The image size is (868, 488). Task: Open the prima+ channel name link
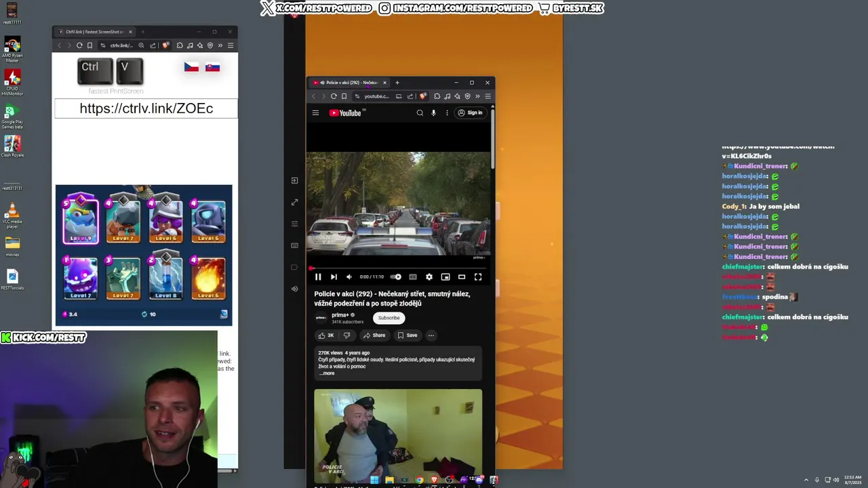pyautogui.click(x=340, y=315)
